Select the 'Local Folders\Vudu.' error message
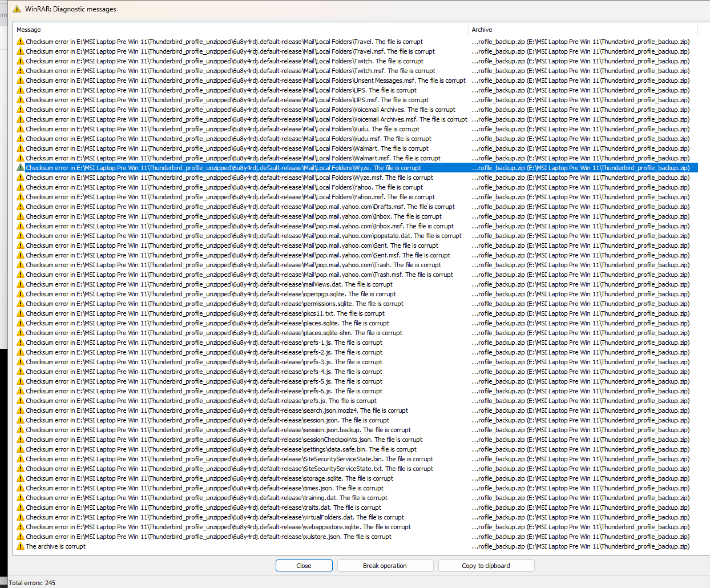The height and width of the screenshot is (588, 710). [x=223, y=129]
